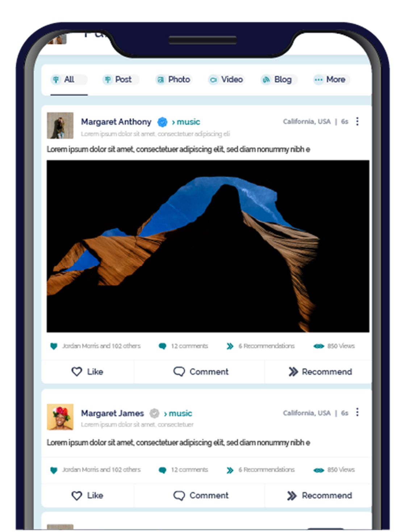Open the music category link on Margaret Anthony's post

[x=186, y=122]
